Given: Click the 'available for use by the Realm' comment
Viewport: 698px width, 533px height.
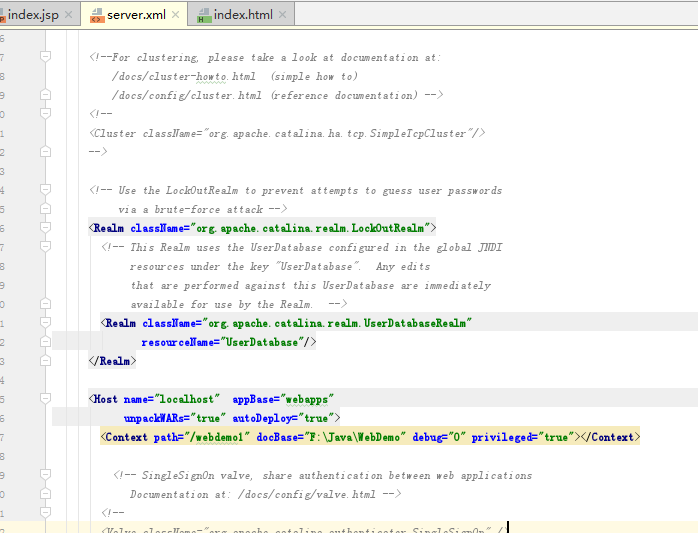Looking at the screenshot, I should 221,305.
